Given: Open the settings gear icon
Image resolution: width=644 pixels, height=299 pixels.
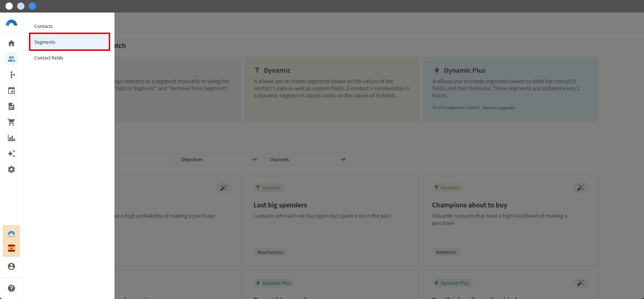Looking at the screenshot, I should click(x=11, y=169).
